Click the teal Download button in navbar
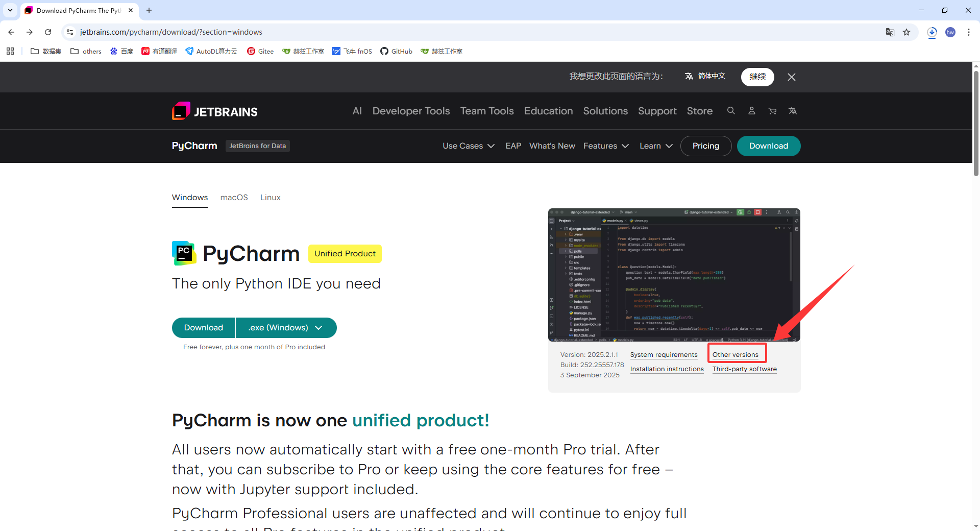The height and width of the screenshot is (531, 980). (769, 146)
